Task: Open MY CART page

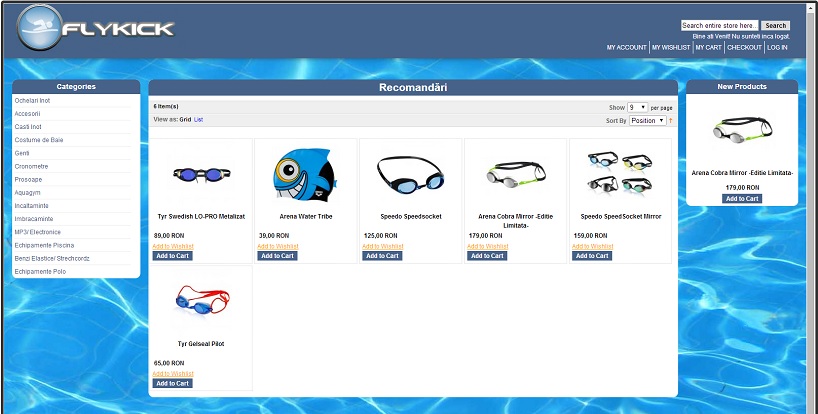Action: [708, 47]
